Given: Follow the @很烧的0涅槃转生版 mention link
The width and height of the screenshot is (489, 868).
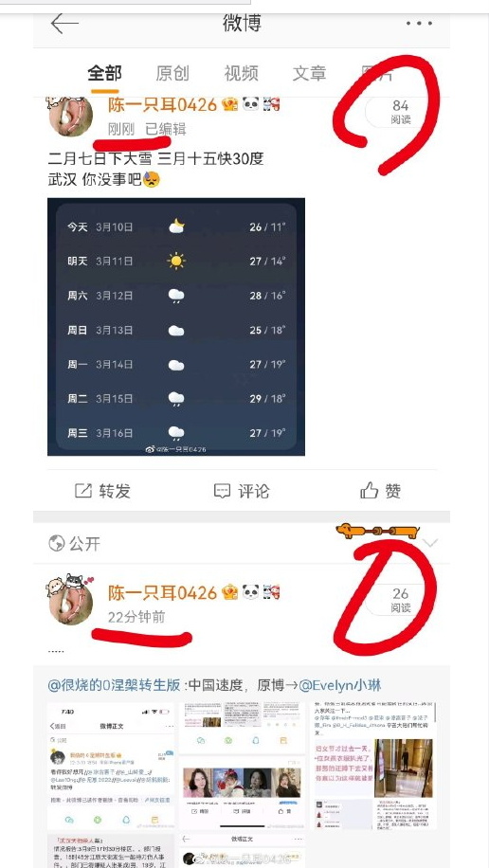Looking at the screenshot, I should point(114,685).
